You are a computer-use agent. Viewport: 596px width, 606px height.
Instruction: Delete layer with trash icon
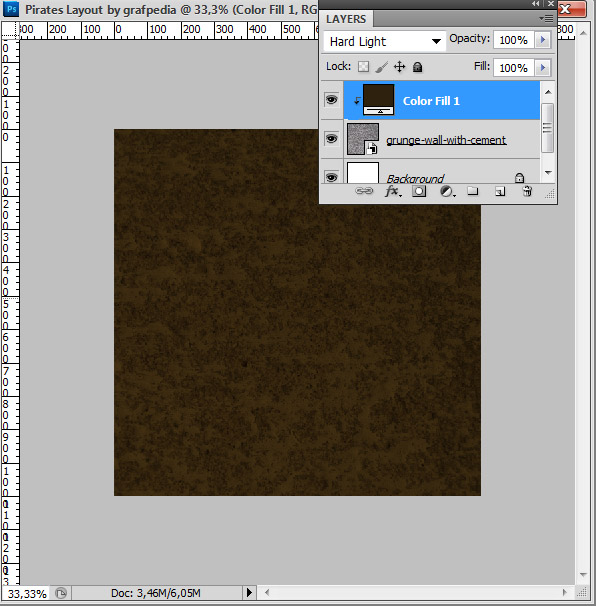[x=527, y=191]
